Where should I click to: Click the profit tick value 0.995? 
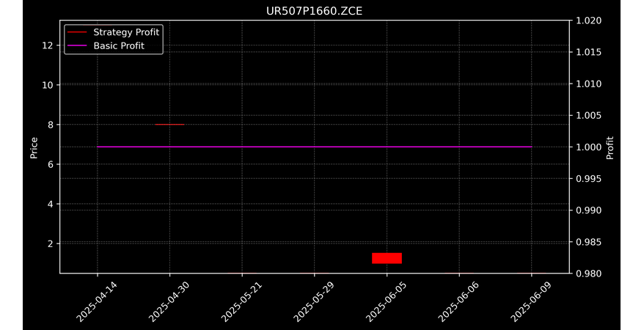[x=588, y=178]
